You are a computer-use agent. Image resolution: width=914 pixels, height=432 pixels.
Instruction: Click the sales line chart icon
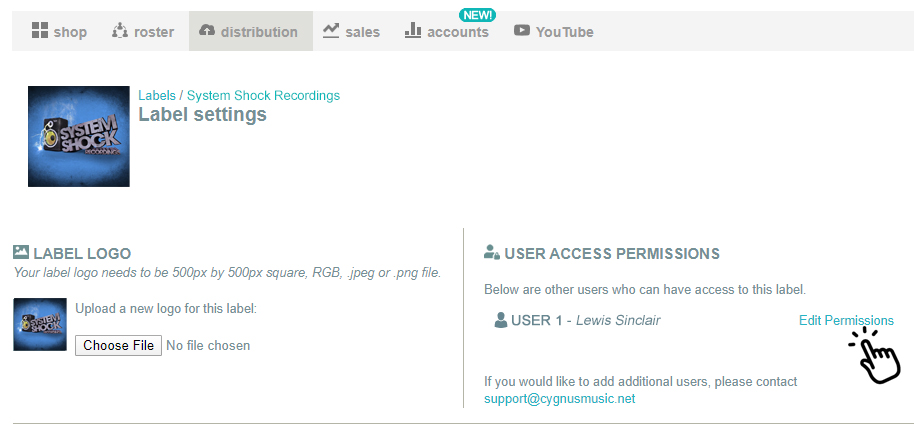pos(331,30)
